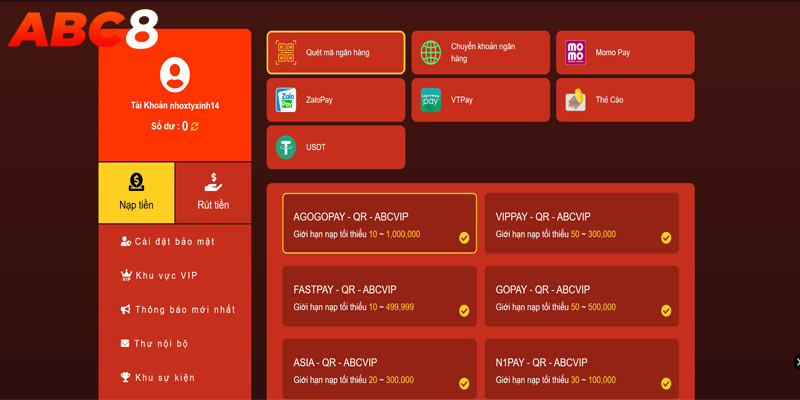Click the limit text 10 ~ 499,999
Viewport: 800px width, 400px height.
click(391, 307)
